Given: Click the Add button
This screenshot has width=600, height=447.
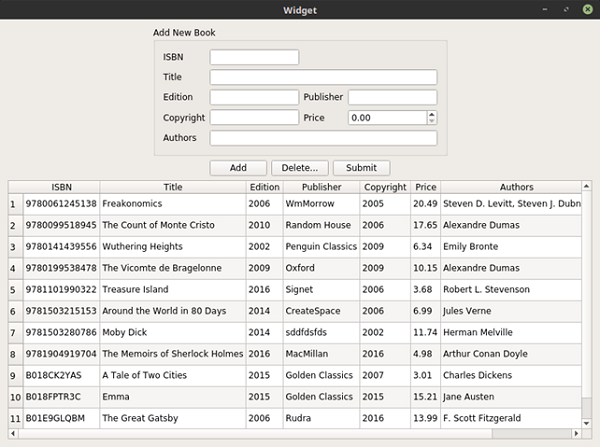Looking at the screenshot, I should click(x=238, y=168).
